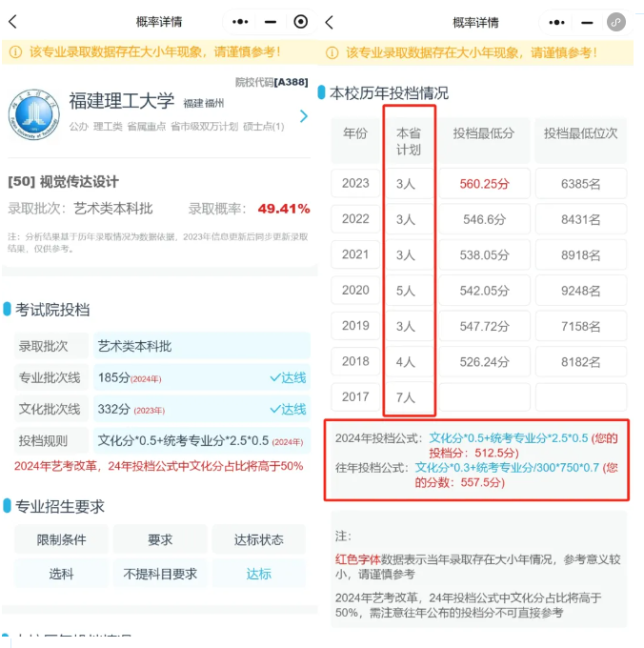Tap 2021 year cell
This screenshot has width=644, height=648.
355,254
